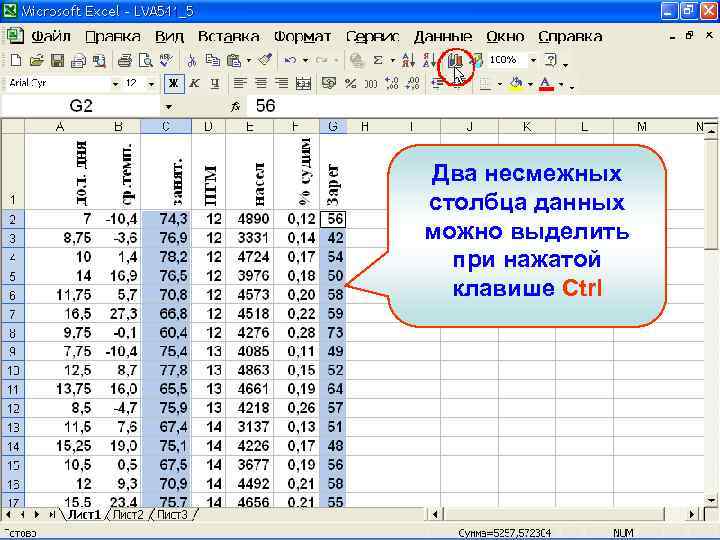This screenshot has width=720, height=540.
Task: Activate the Format Painter brush
Action: click(265, 60)
